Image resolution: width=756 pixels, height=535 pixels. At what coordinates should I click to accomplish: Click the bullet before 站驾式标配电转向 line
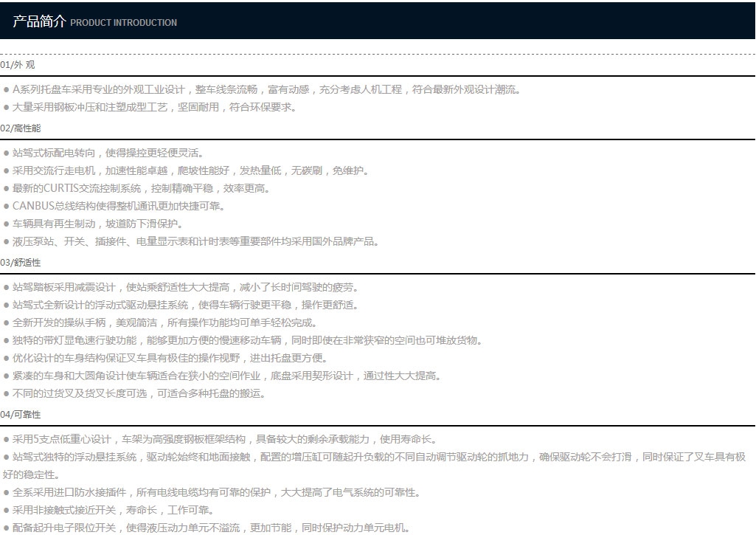[x=6, y=153]
